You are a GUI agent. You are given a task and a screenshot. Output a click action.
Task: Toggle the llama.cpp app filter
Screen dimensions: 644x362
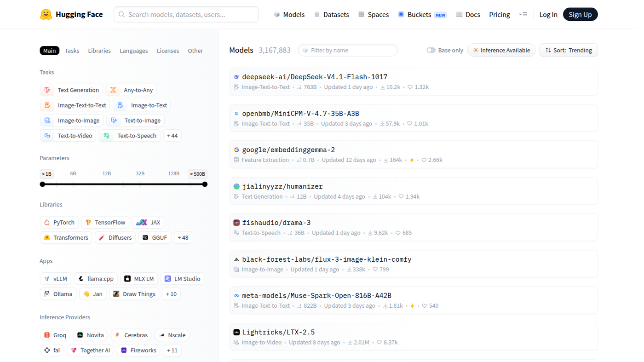(x=96, y=279)
